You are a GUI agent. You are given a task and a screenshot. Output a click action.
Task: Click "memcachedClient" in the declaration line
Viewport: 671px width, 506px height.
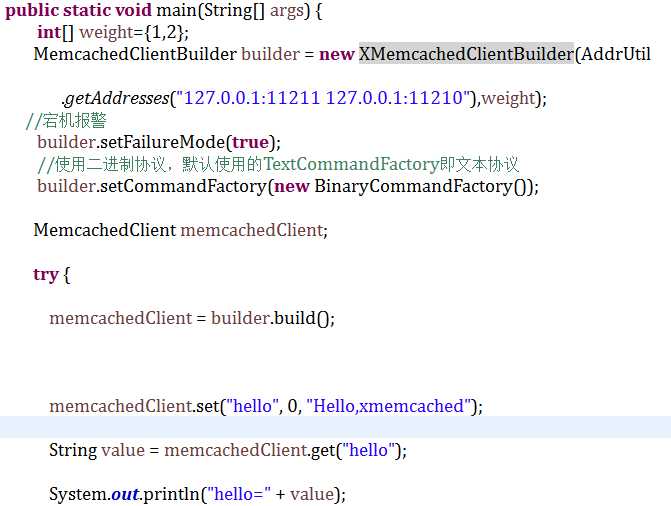pos(252,230)
